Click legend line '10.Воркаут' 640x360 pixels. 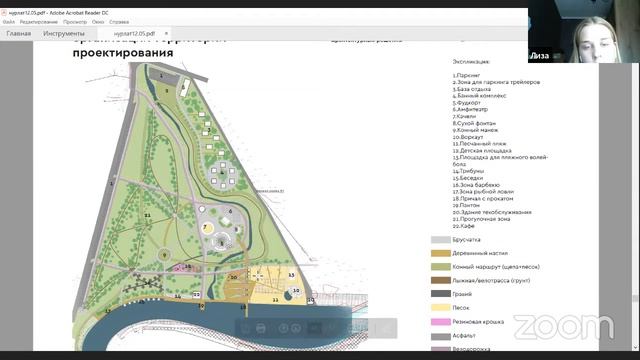point(468,137)
